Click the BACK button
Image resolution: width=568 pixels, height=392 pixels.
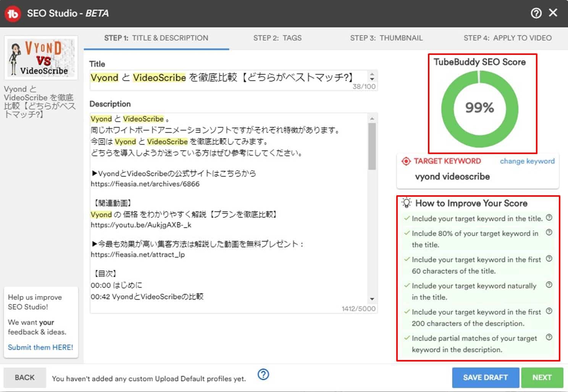[25, 378]
